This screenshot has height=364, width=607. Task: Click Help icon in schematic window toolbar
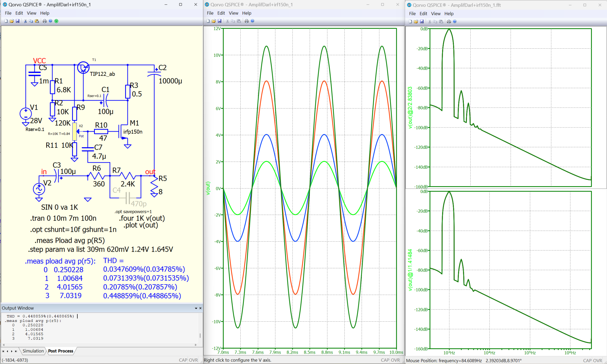tap(50, 21)
